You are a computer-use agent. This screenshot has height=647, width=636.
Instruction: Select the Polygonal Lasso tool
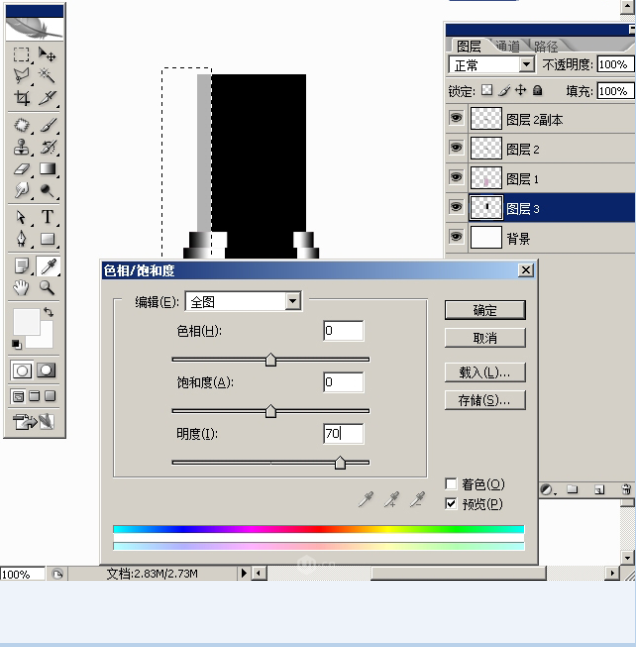pos(21,76)
